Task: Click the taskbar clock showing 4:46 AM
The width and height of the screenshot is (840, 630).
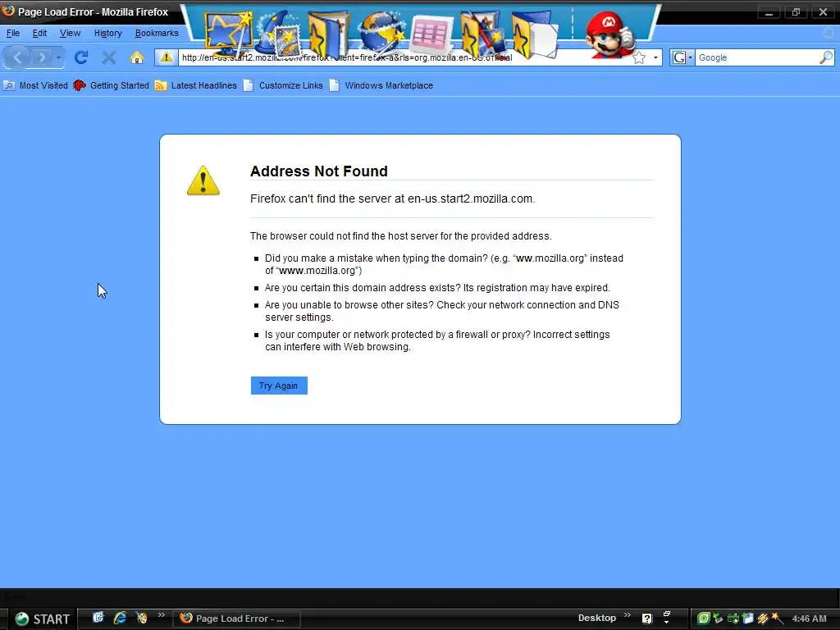Action: point(809,619)
